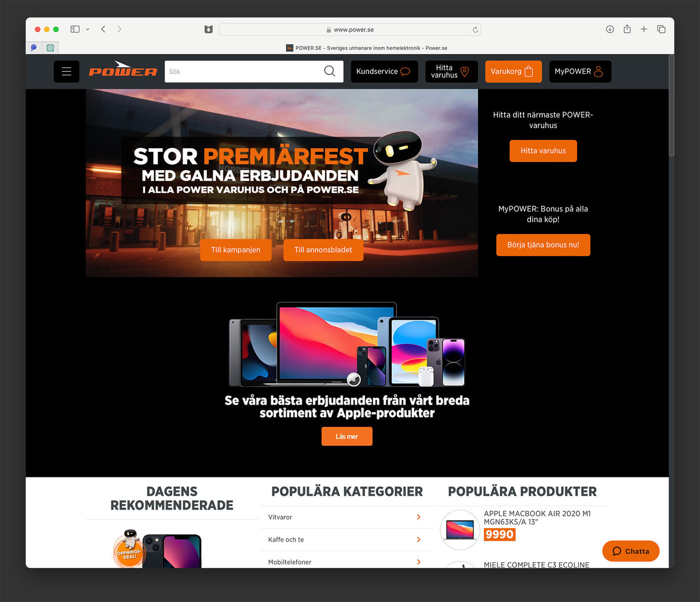
Task: Open a new tab with plus icon
Action: 644,29
